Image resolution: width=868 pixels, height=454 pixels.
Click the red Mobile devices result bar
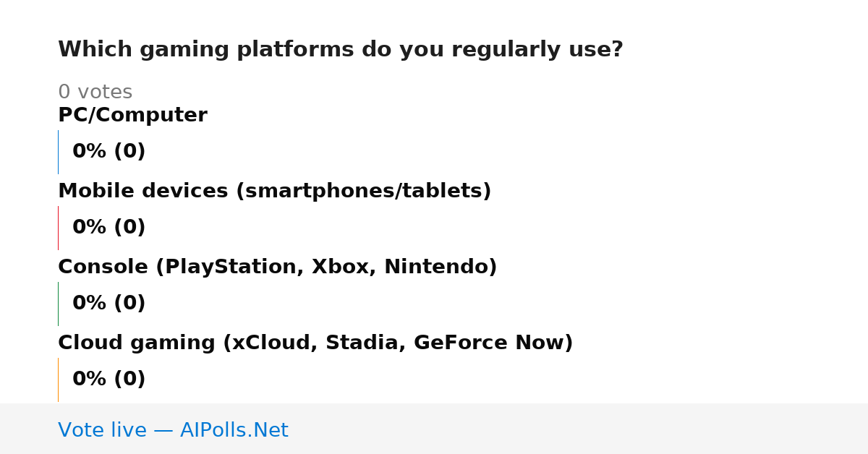coord(58,228)
